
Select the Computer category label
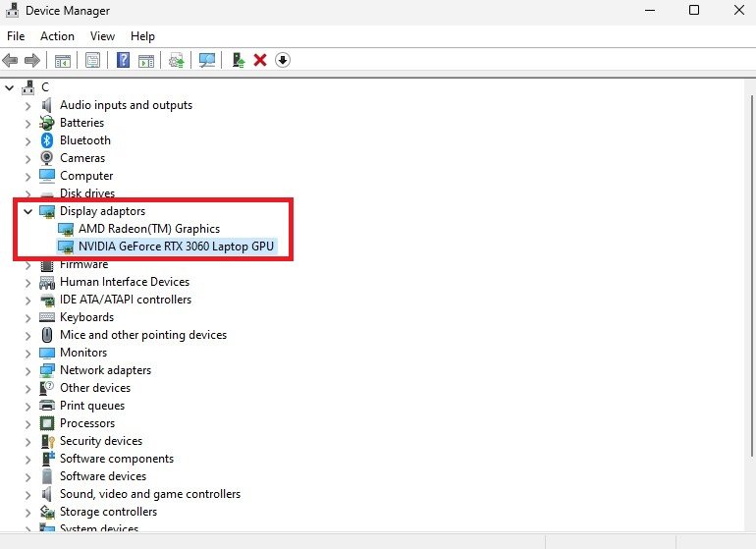[86, 176]
